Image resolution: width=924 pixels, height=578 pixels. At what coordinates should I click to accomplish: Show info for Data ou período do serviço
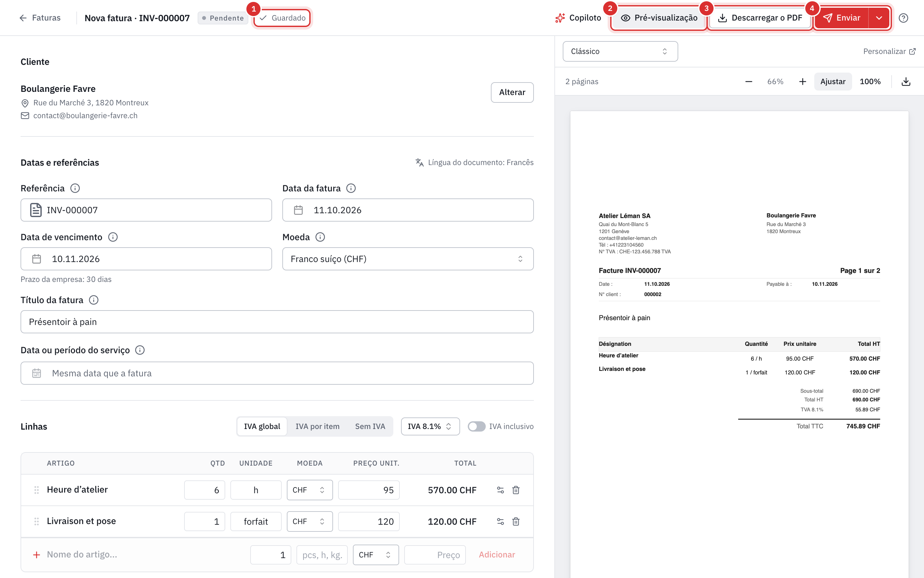140,350
